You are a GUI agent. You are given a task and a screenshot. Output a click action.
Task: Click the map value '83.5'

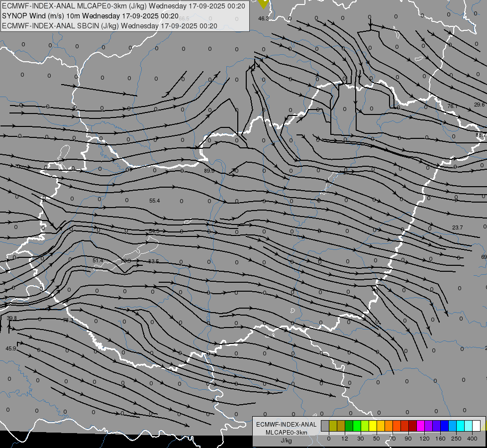153,261
